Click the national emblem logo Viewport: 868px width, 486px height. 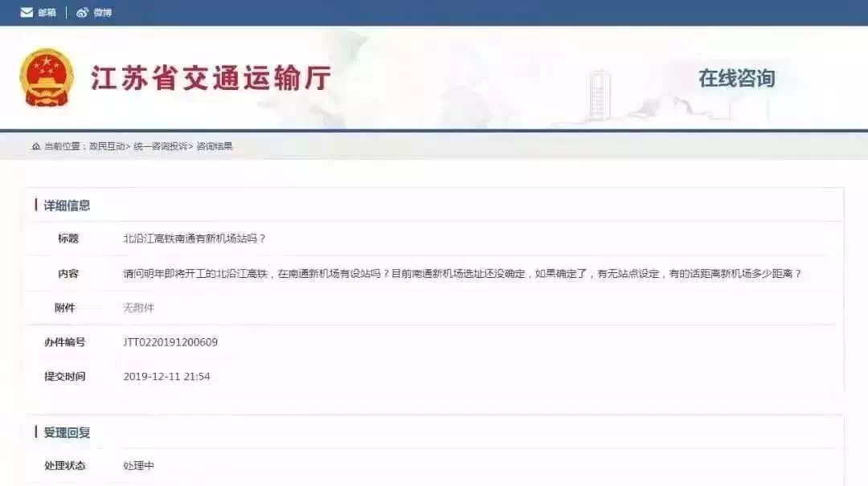[47, 77]
